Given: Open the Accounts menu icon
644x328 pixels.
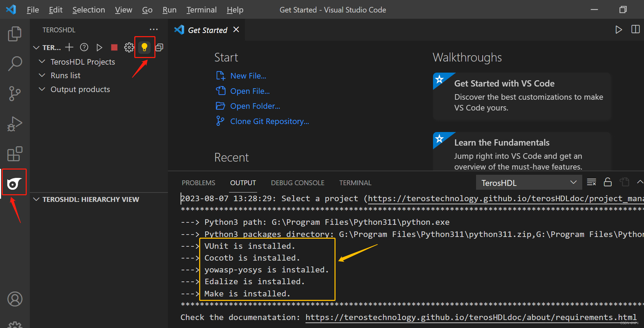Looking at the screenshot, I should pos(15,299).
